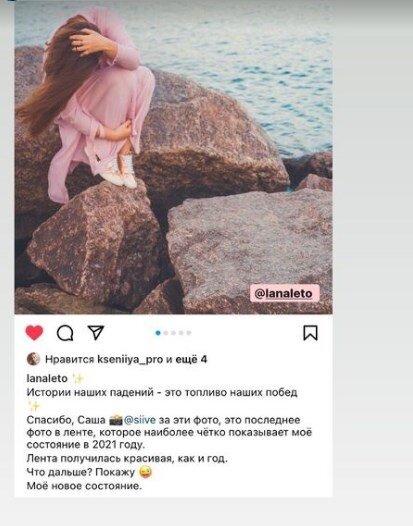Jump to the last carousel dot
Viewport: 413px width, 526px height.
pos(189,333)
